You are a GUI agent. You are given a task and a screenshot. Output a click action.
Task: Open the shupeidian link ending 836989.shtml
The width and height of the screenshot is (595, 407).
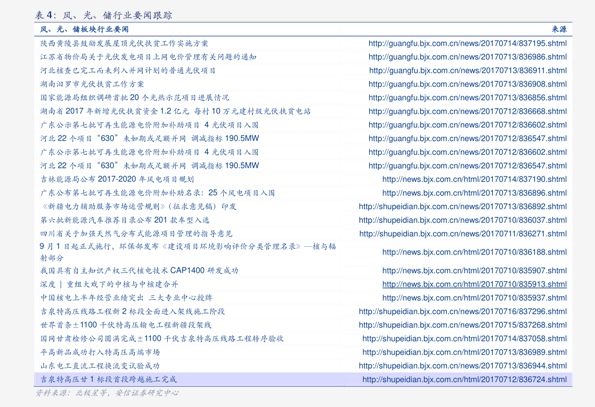point(464,352)
